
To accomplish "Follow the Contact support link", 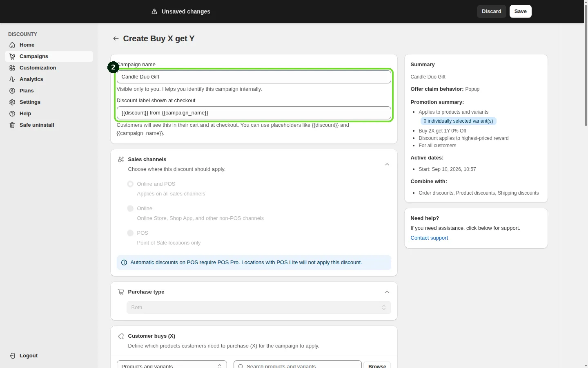I will 429,238.
